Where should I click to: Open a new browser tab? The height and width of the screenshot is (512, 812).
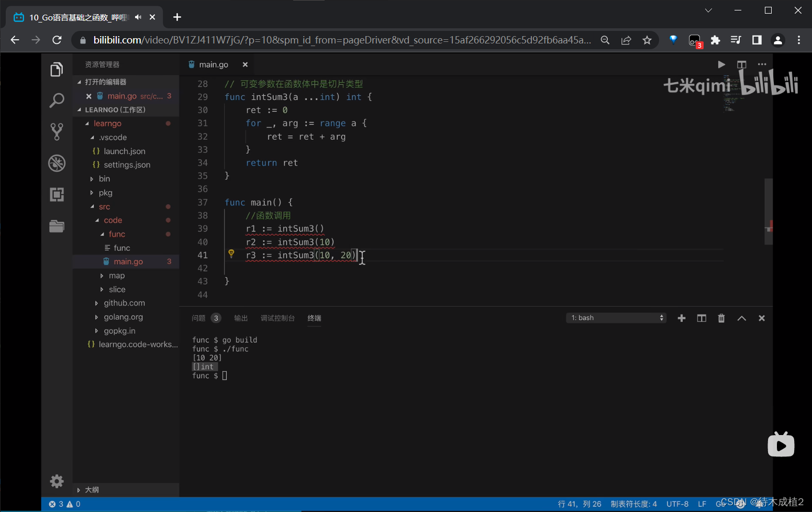click(x=177, y=17)
